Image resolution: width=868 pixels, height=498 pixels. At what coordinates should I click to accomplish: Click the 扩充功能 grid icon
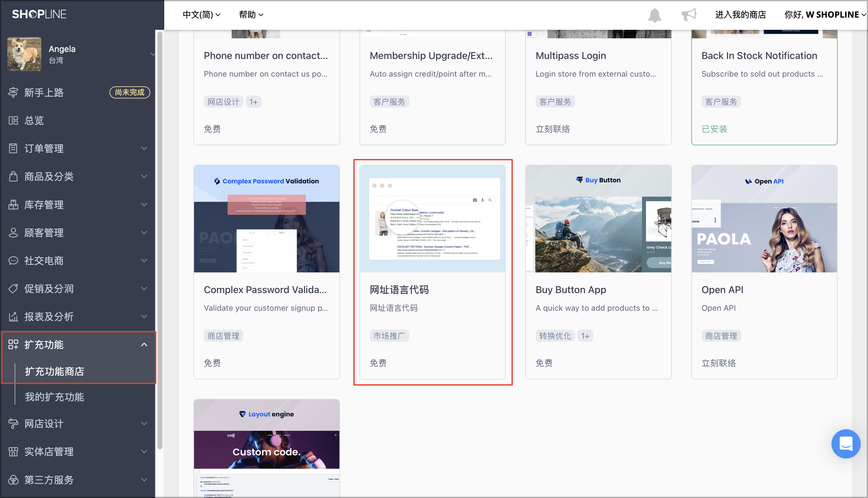tap(13, 345)
